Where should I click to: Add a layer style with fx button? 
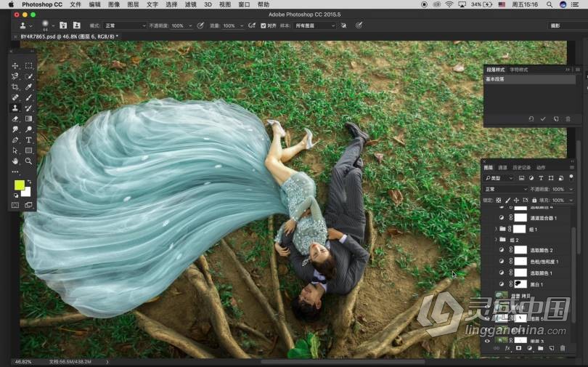click(x=507, y=348)
